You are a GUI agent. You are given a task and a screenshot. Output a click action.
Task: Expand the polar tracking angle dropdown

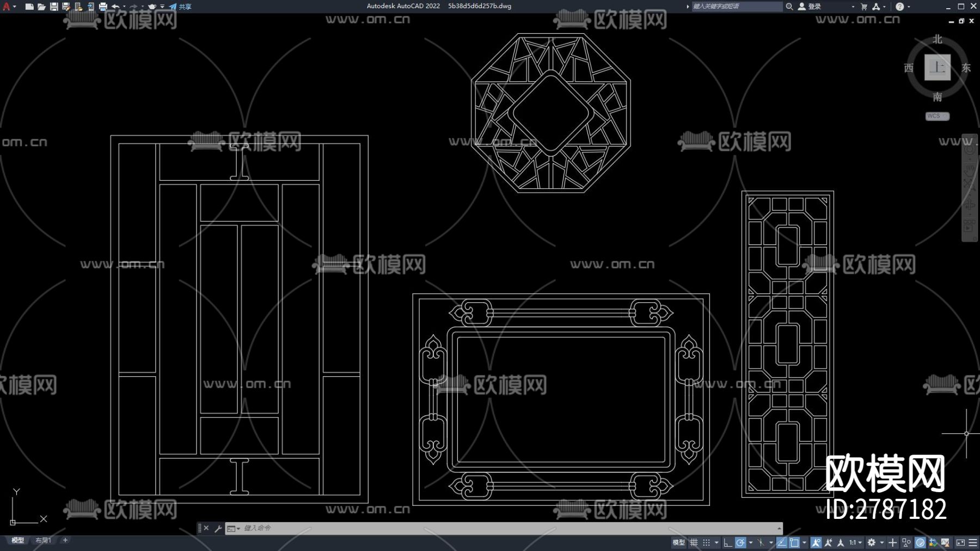pos(751,542)
